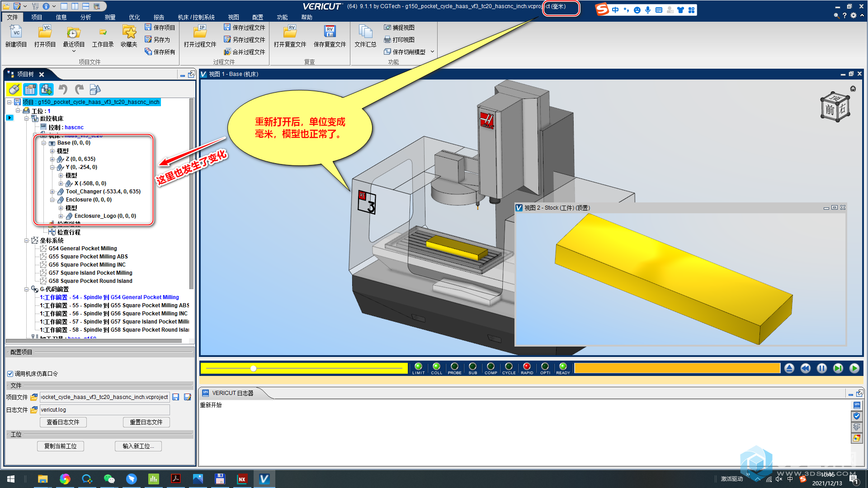This screenshot has height=488, width=868.
Task: Click Save Project (保存项目) in ribbon
Action: point(160,28)
